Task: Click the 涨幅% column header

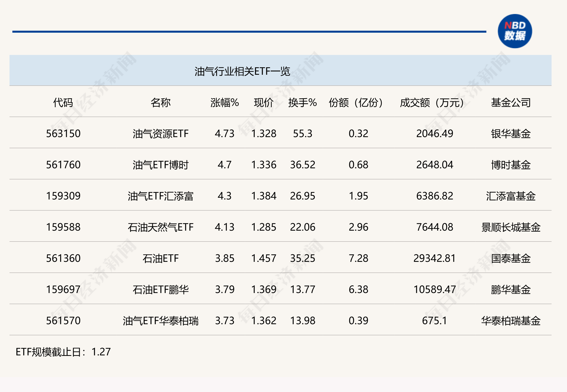Action: coord(224,102)
